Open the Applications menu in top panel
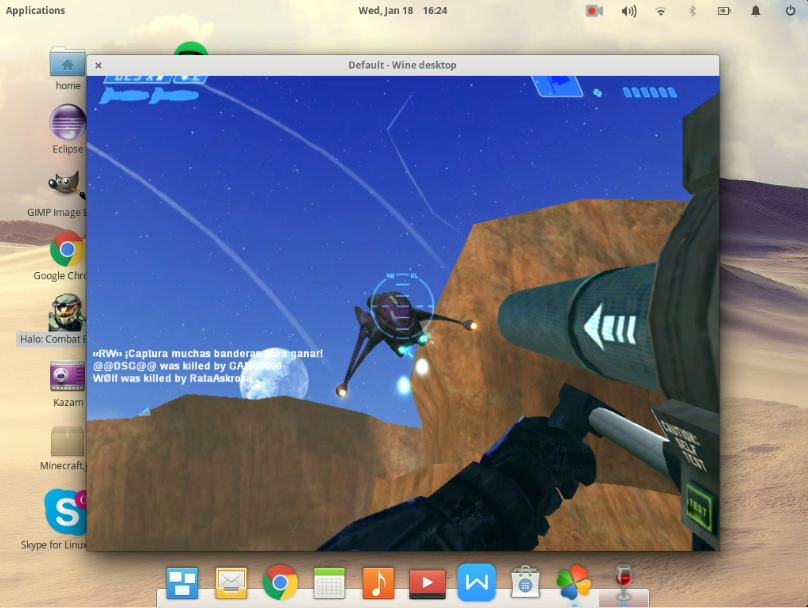Image resolution: width=808 pixels, height=608 pixels. (x=36, y=11)
